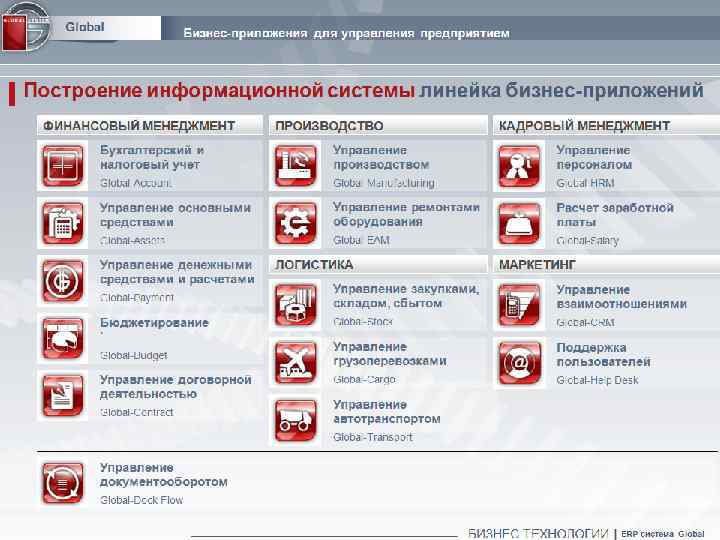Image resolution: width=720 pixels, height=540 pixels.
Task: Select the Global HRM product name
Action: 585,183
